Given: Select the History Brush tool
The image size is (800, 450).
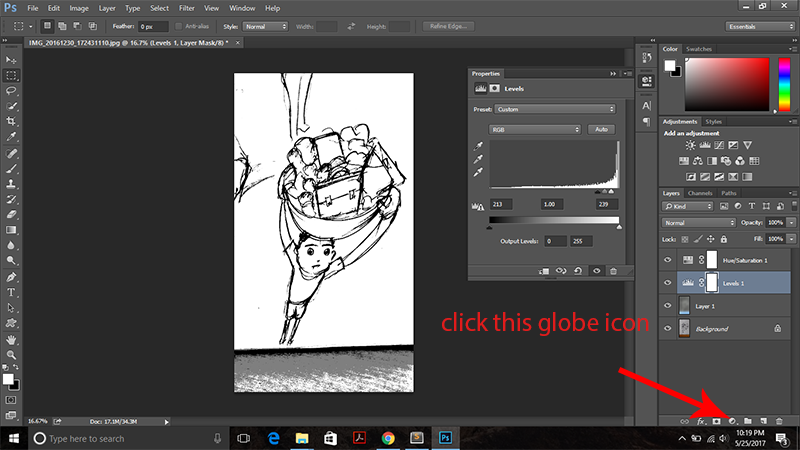Looking at the screenshot, I should pyautogui.click(x=11, y=199).
